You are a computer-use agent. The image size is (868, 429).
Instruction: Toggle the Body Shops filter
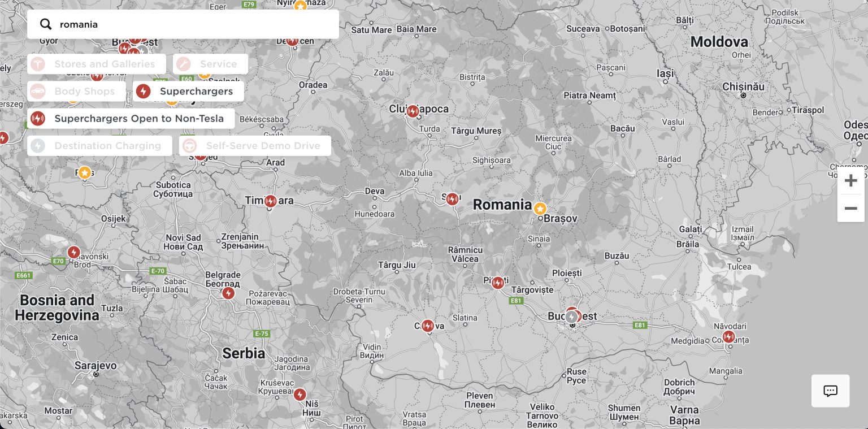click(x=76, y=91)
